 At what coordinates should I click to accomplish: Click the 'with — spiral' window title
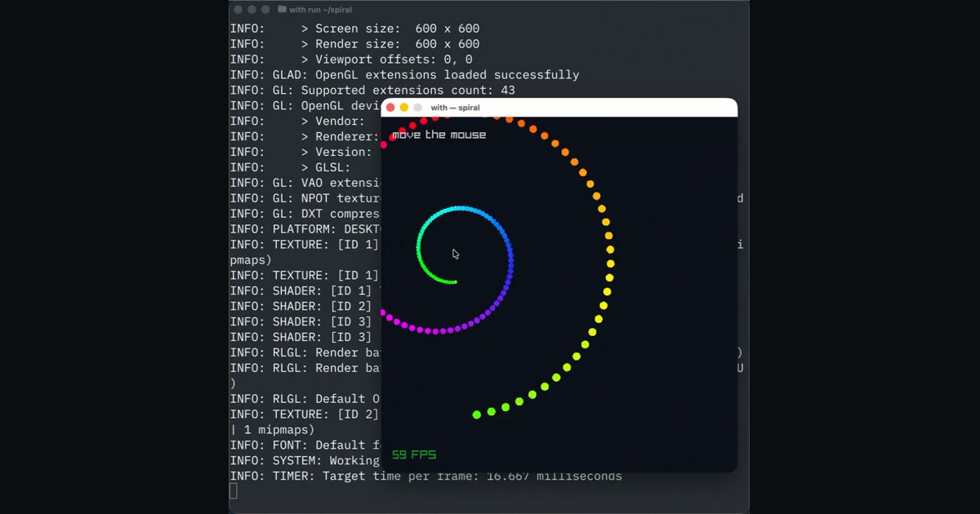[x=455, y=108]
